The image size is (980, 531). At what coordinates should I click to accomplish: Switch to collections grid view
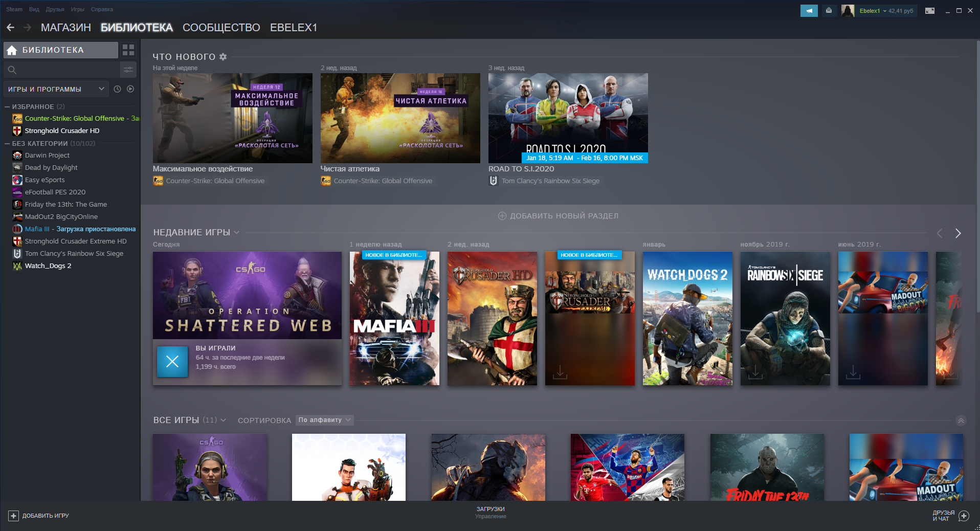point(128,50)
